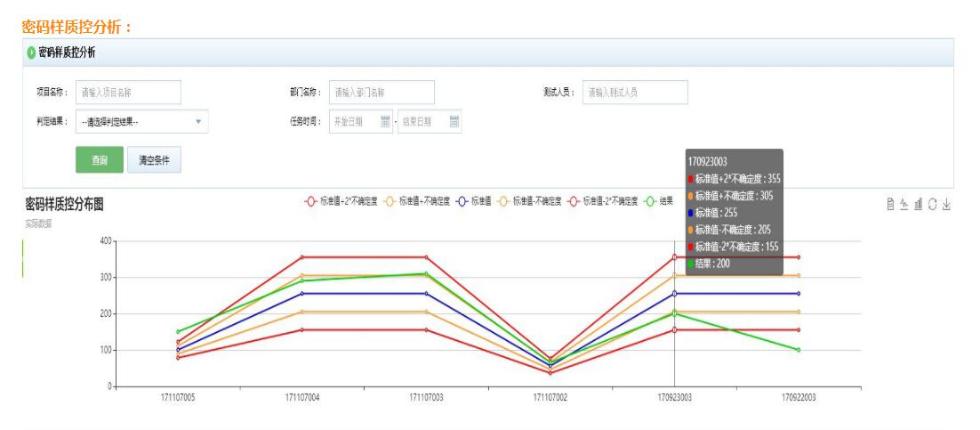Click the data view icon in chart toolbox
Screen dimensions: 980x430
click(x=890, y=205)
